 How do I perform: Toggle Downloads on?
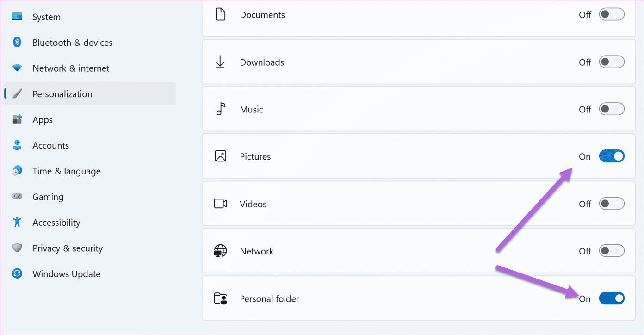coord(612,62)
